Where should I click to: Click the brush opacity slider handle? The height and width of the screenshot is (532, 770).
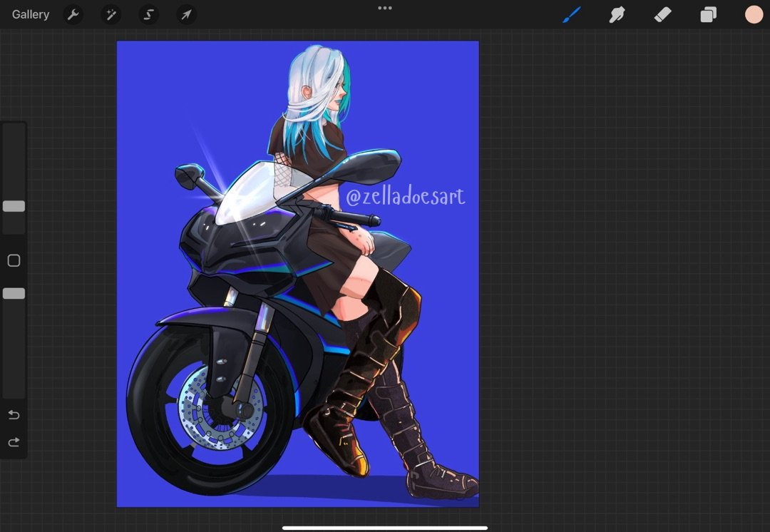(x=14, y=293)
